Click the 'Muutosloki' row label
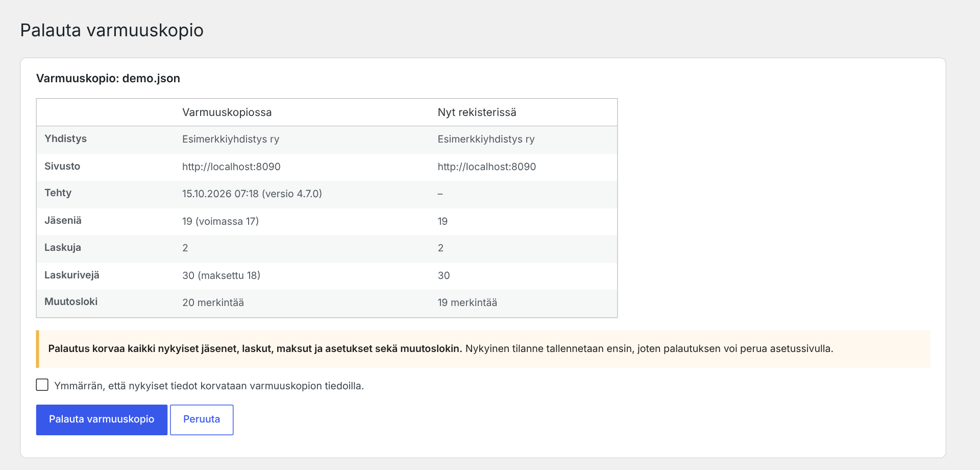 tap(71, 302)
